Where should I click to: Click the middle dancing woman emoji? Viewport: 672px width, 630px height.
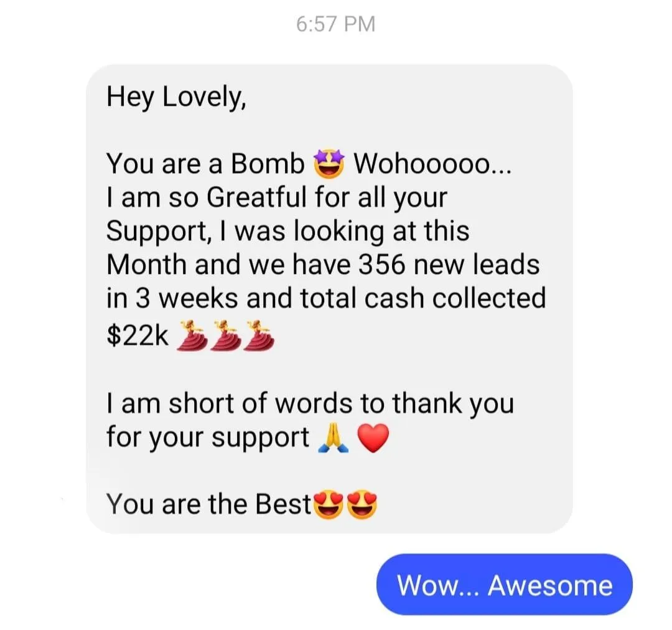[225, 335]
